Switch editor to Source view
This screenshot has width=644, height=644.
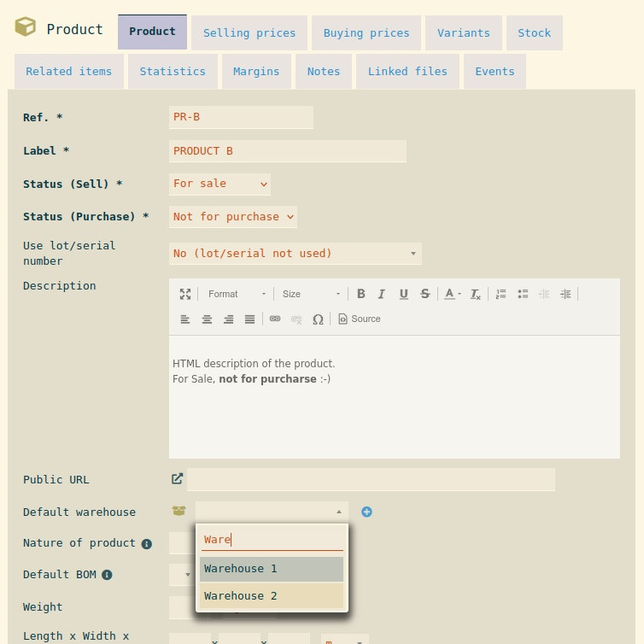coord(360,319)
